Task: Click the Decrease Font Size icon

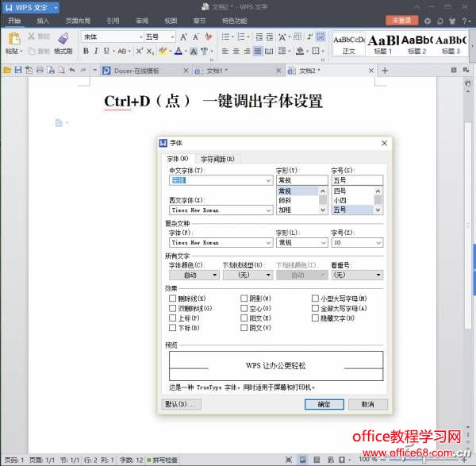Action: click(x=196, y=37)
